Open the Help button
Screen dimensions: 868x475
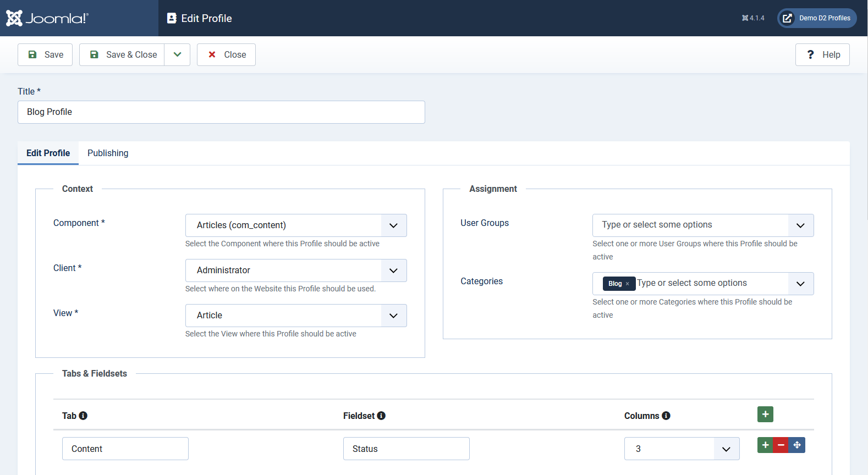point(822,54)
